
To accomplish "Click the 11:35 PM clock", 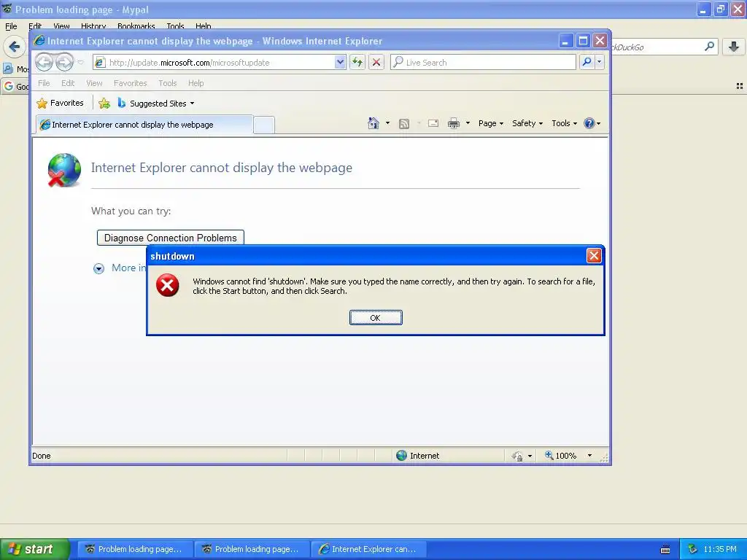I will pos(720,549).
